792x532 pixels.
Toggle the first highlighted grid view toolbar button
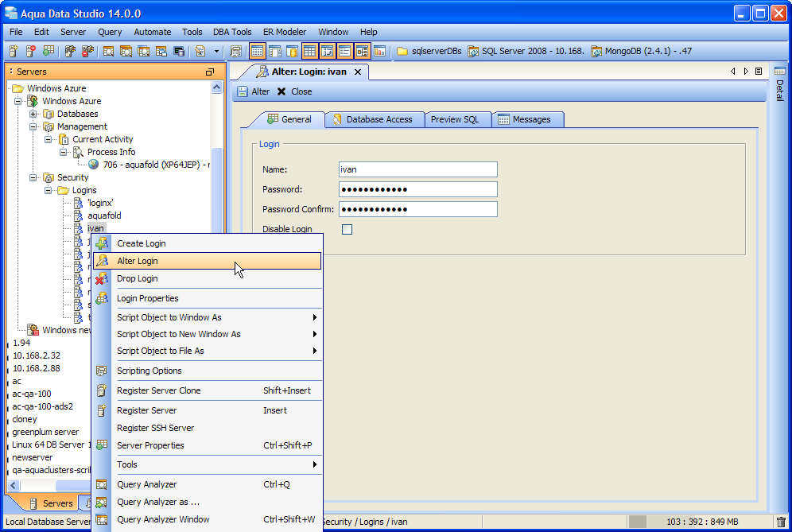[257, 51]
